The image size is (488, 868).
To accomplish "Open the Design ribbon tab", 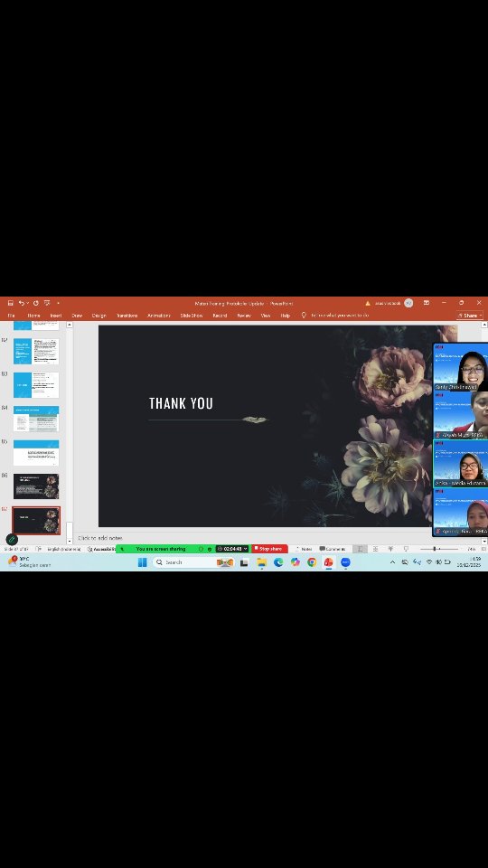I will click(x=99, y=316).
